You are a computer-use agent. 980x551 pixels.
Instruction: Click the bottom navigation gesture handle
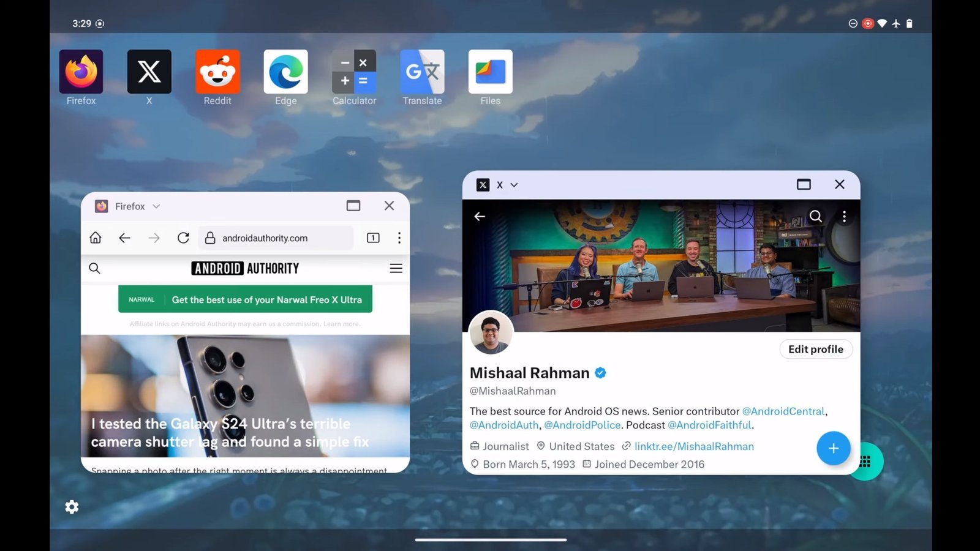pyautogui.click(x=491, y=540)
